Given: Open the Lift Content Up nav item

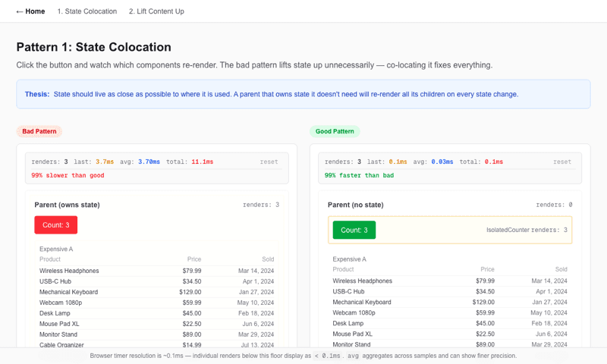Looking at the screenshot, I should tap(156, 11).
